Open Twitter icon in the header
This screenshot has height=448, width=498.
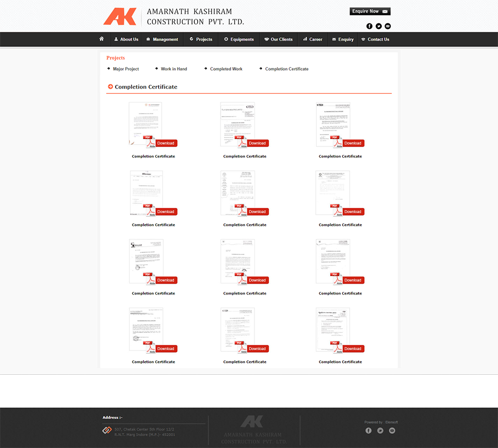pyautogui.click(x=378, y=26)
